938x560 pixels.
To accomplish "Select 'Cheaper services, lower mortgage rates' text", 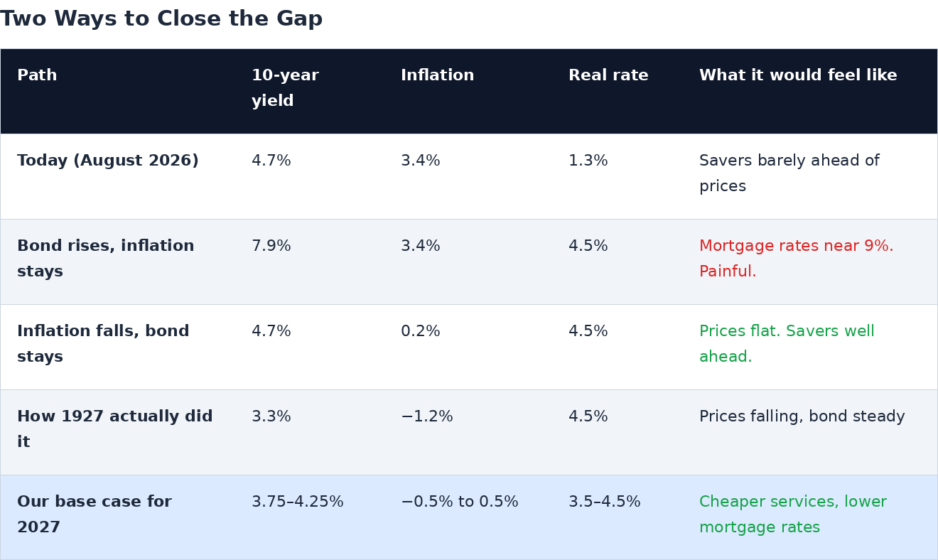I will point(793,515).
